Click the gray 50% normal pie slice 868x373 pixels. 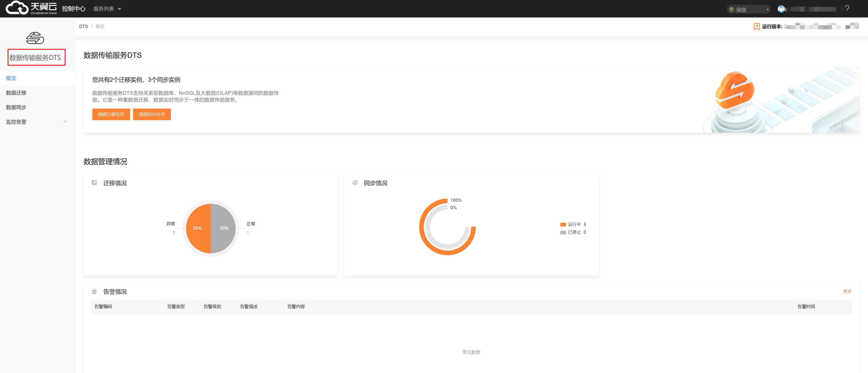(224, 228)
